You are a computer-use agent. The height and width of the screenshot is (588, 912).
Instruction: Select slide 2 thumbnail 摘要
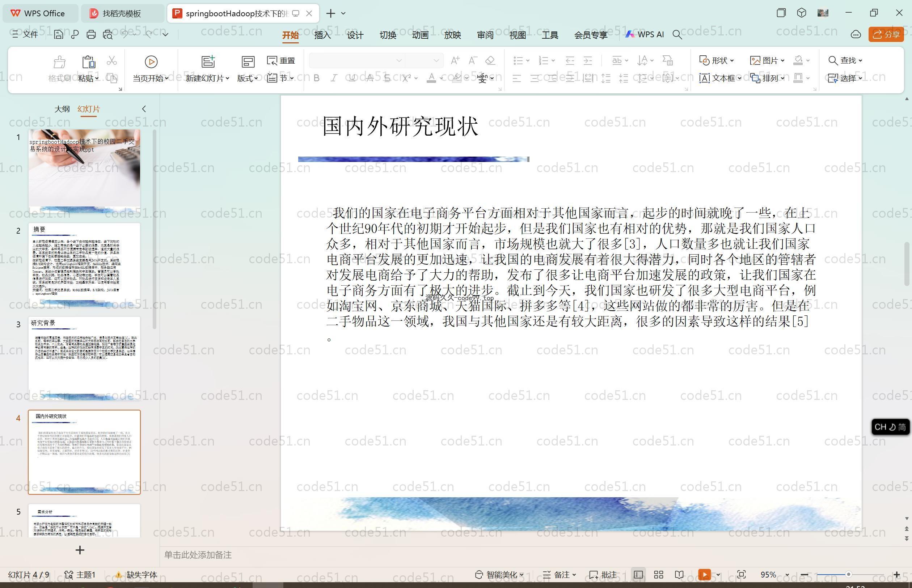84,266
